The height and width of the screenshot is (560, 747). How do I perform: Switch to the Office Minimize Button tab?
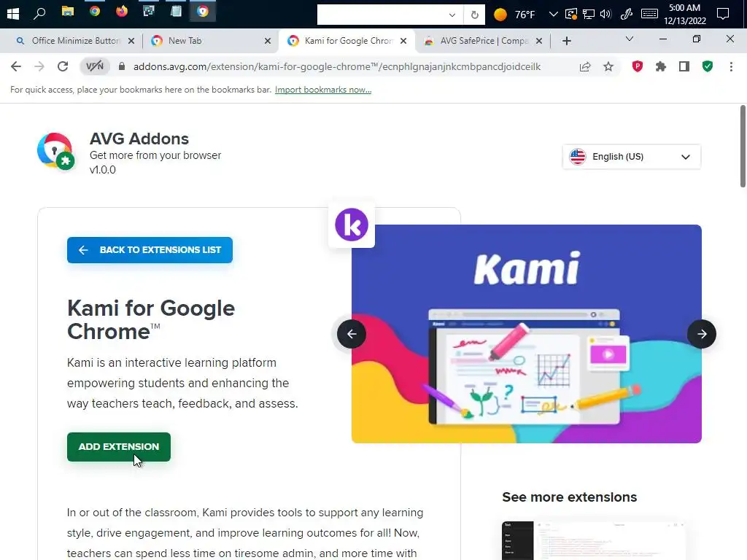pyautogui.click(x=76, y=41)
